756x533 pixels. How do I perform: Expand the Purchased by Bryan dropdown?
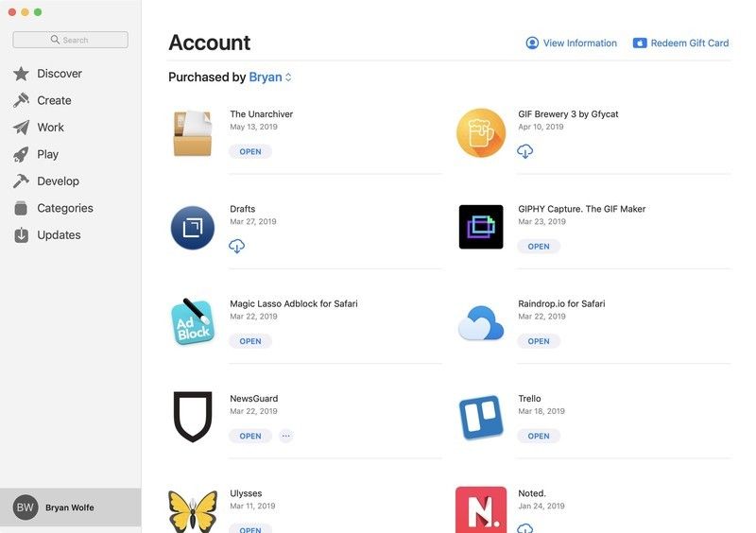[270, 77]
